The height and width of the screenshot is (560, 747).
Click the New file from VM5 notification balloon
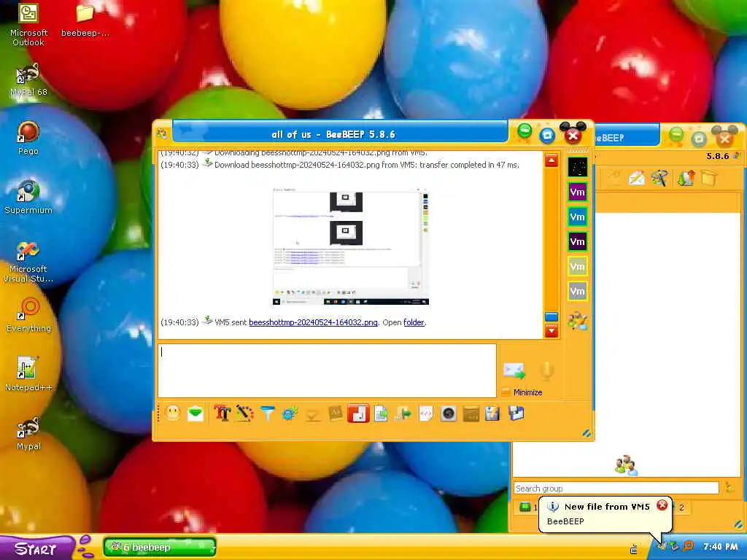(x=605, y=514)
